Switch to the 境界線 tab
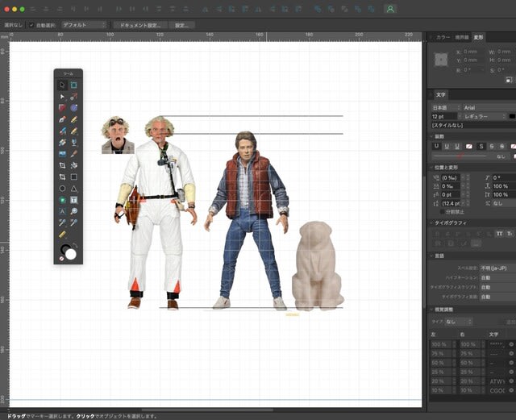Image resolution: width=516 pixels, height=420 pixels. 462,38
